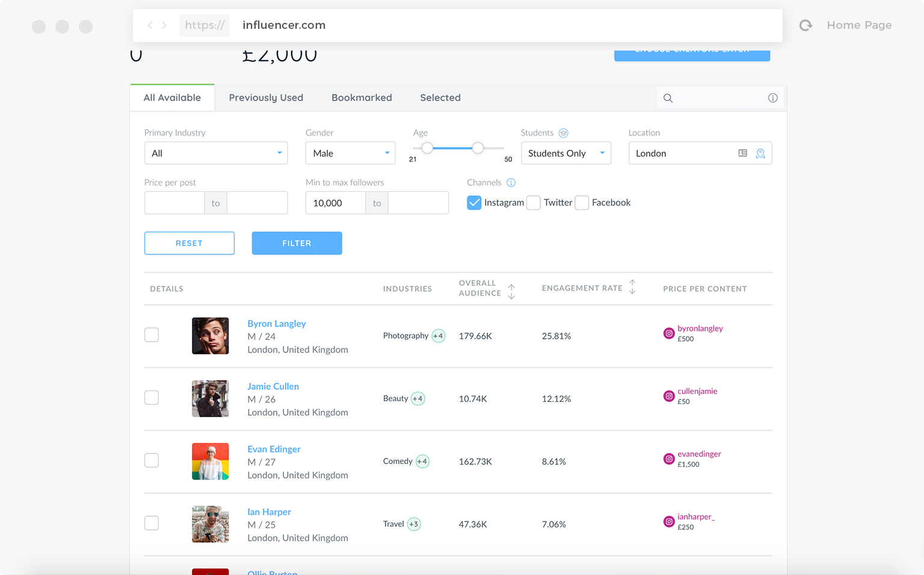
Task: Reload the page with the refresh icon
Action: [805, 25]
